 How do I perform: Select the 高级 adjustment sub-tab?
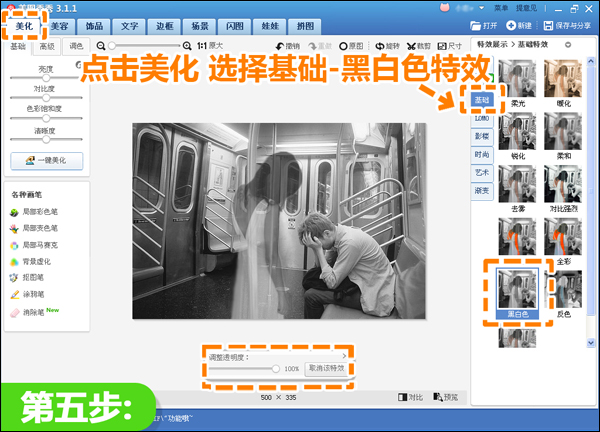[x=47, y=46]
